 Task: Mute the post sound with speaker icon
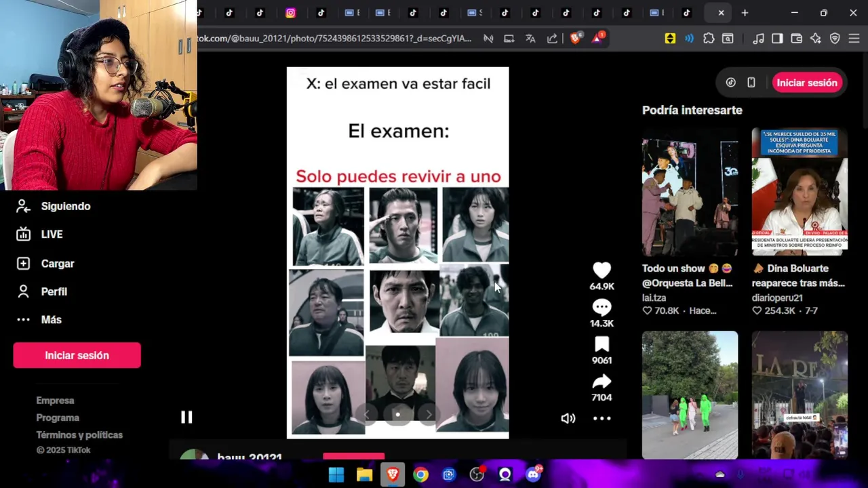pyautogui.click(x=568, y=418)
